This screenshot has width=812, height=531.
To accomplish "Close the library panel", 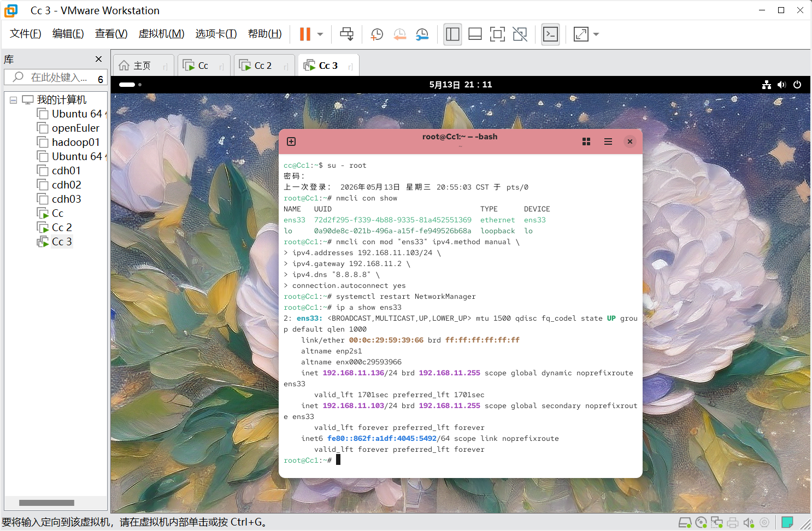I will click(x=98, y=59).
